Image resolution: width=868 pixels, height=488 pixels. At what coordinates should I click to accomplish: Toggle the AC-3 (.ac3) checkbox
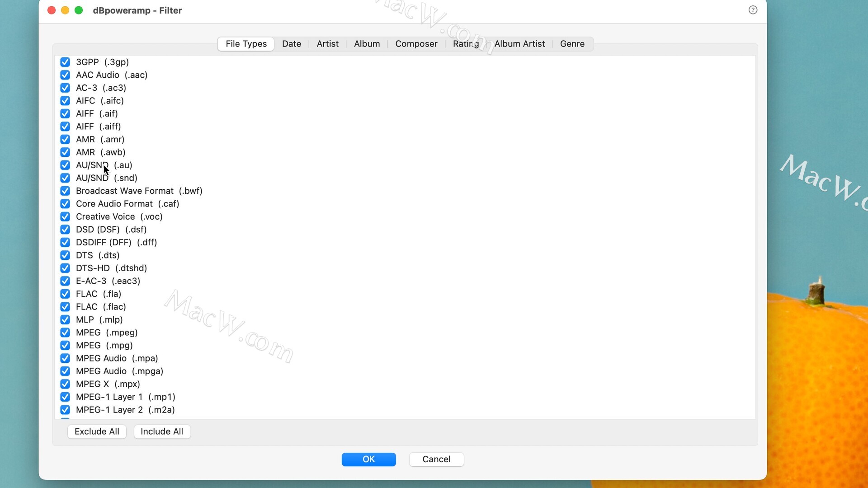click(x=65, y=88)
